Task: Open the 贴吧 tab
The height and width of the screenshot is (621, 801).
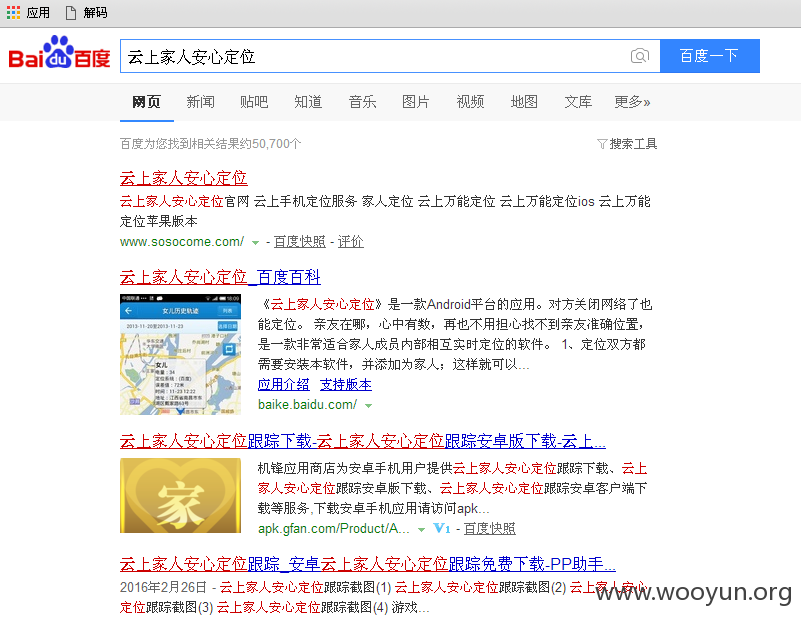Action: click(254, 102)
